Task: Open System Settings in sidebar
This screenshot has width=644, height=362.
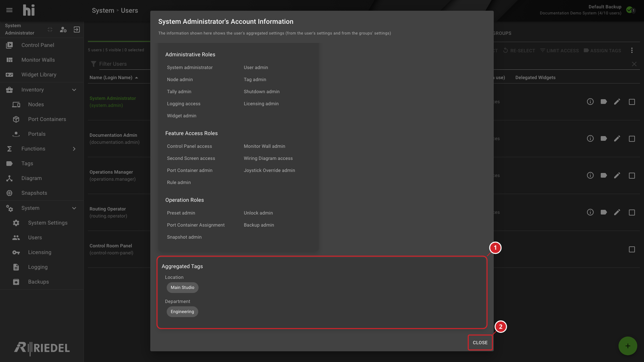Action: (42, 223)
